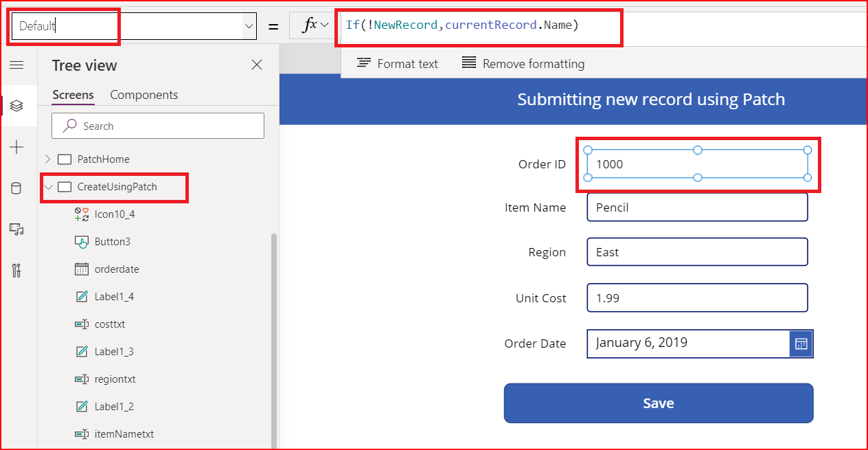The width and height of the screenshot is (868, 450).
Task: Click the Tree view panel title
Action: coord(84,65)
